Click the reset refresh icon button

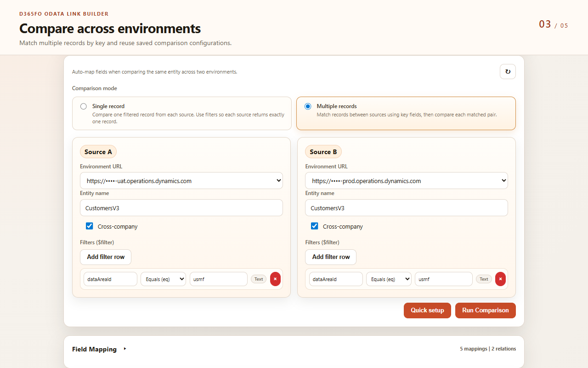pyautogui.click(x=508, y=72)
